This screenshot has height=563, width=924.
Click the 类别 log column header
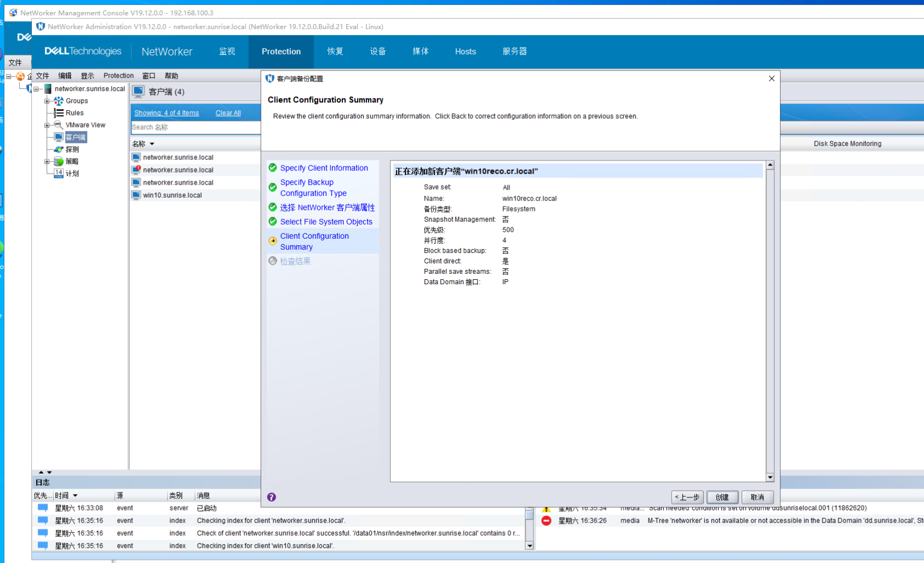(176, 496)
